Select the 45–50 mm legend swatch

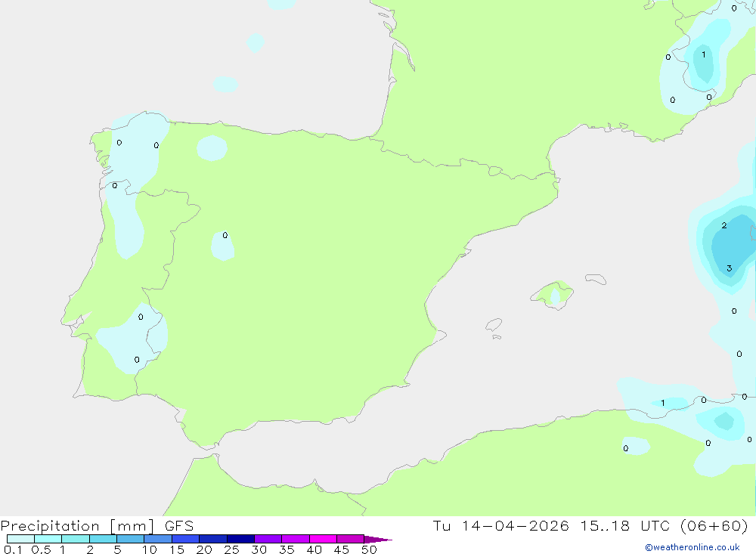pyautogui.click(x=350, y=539)
